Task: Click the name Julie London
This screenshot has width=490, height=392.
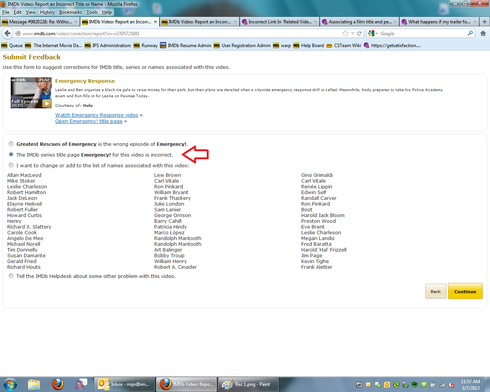Action: [169, 204]
